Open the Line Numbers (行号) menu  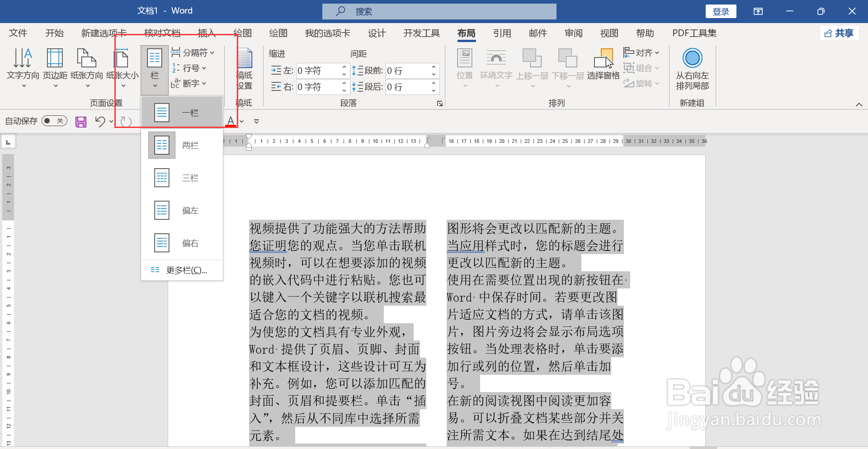coord(189,68)
